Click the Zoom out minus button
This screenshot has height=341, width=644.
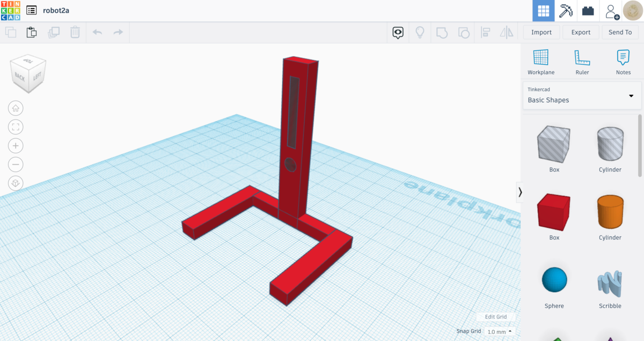(16, 165)
